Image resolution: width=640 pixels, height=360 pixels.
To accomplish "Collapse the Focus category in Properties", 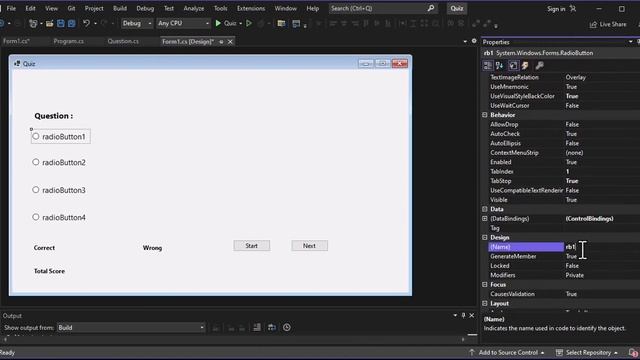I will point(485,284).
